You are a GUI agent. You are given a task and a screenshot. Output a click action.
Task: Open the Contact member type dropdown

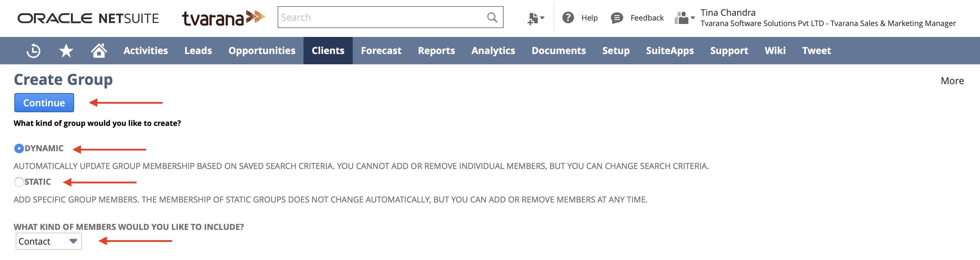click(49, 241)
